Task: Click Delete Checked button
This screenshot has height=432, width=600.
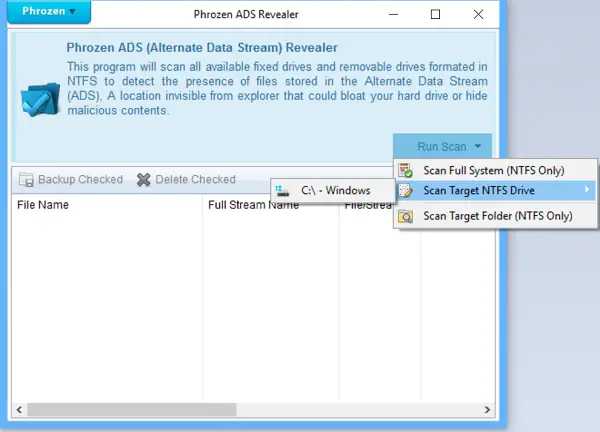Action: pyautogui.click(x=186, y=179)
